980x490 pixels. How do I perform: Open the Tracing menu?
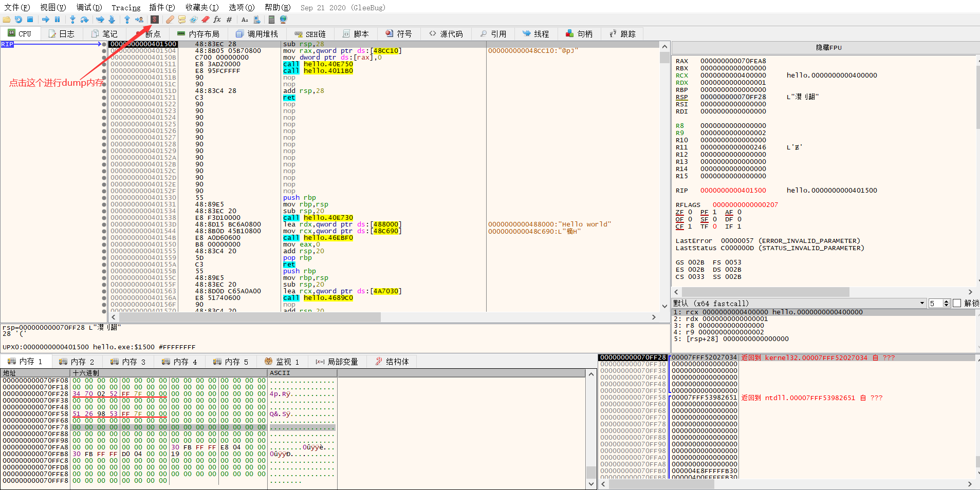[126, 7]
